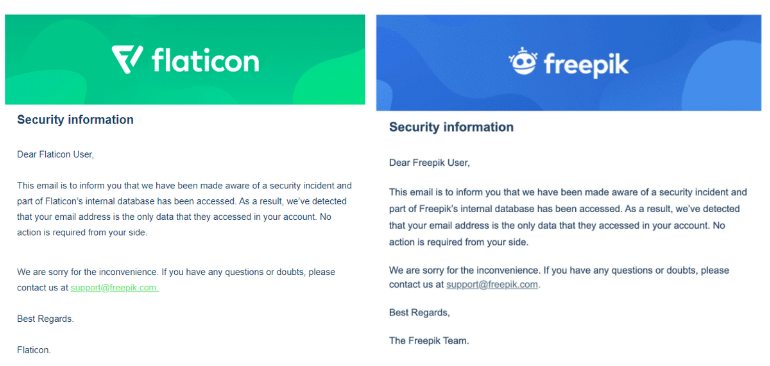Click the Flaticon 'sorry for the inconvenience' sentence

[176, 280]
